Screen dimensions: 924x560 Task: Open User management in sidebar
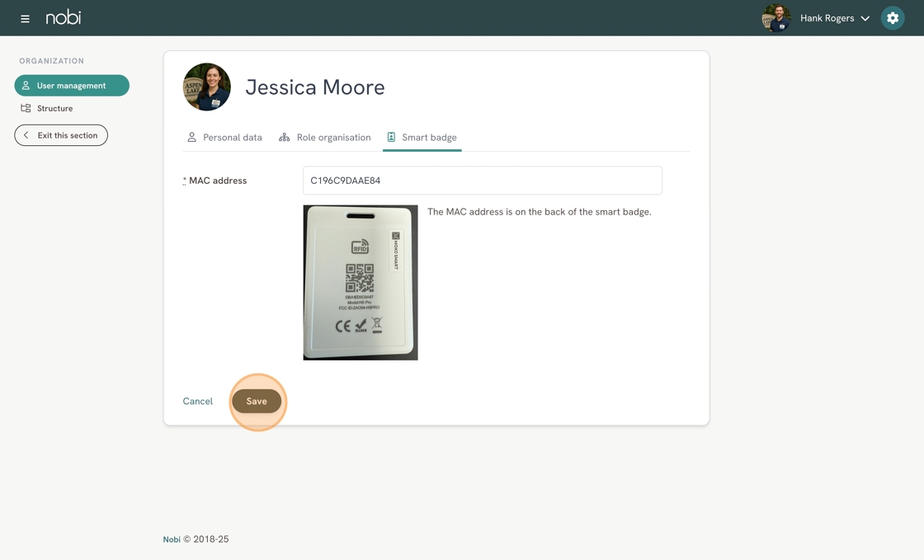pyautogui.click(x=72, y=86)
